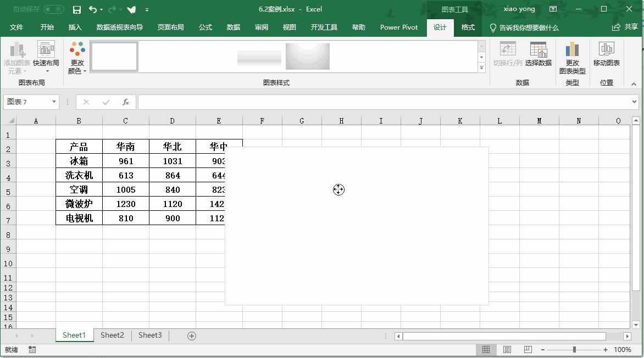The image size is (644, 358).
Task: Click the fx insert function button
Action: point(125,102)
